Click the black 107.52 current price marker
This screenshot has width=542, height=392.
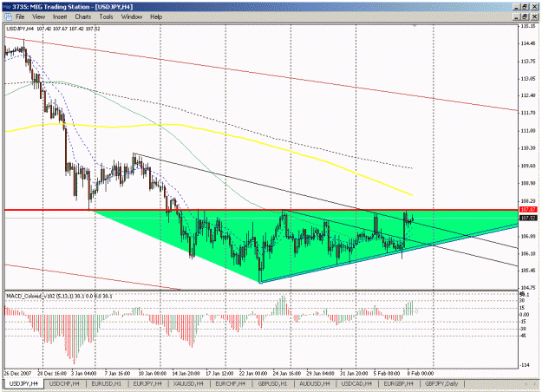528,219
